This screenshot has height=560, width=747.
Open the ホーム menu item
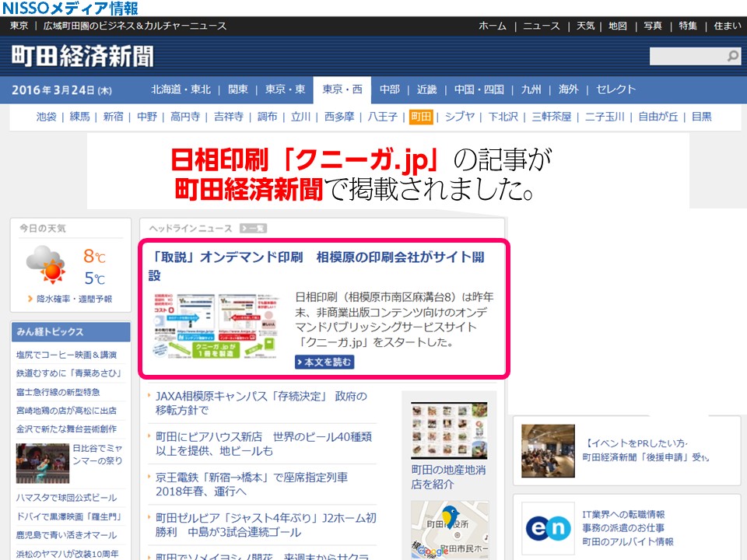[x=492, y=26]
